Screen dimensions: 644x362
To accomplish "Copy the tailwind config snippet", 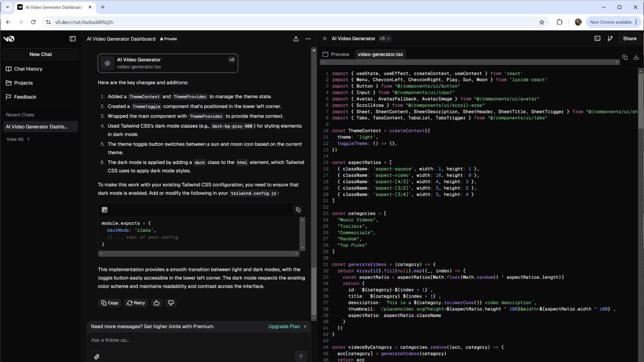I will pyautogui.click(x=298, y=210).
